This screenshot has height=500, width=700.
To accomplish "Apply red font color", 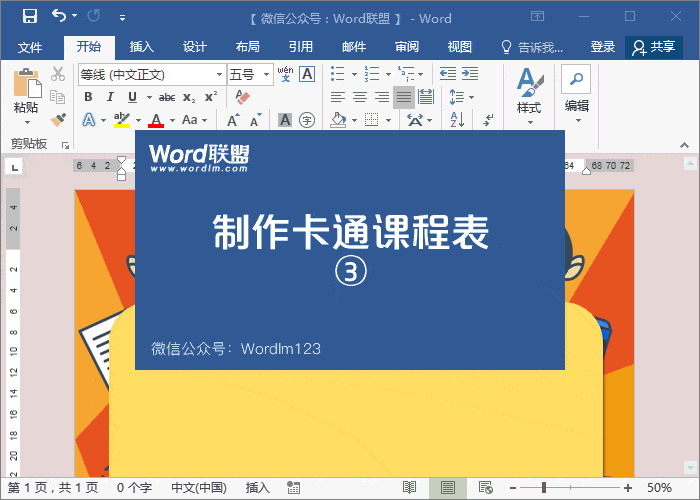I will click(x=156, y=120).
